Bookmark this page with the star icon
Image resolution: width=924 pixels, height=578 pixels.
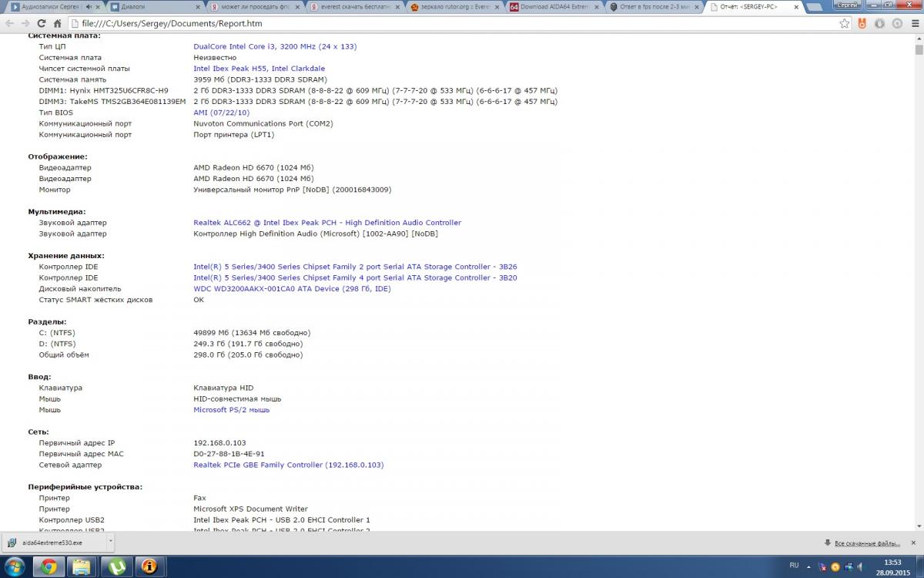click(845, 23)
